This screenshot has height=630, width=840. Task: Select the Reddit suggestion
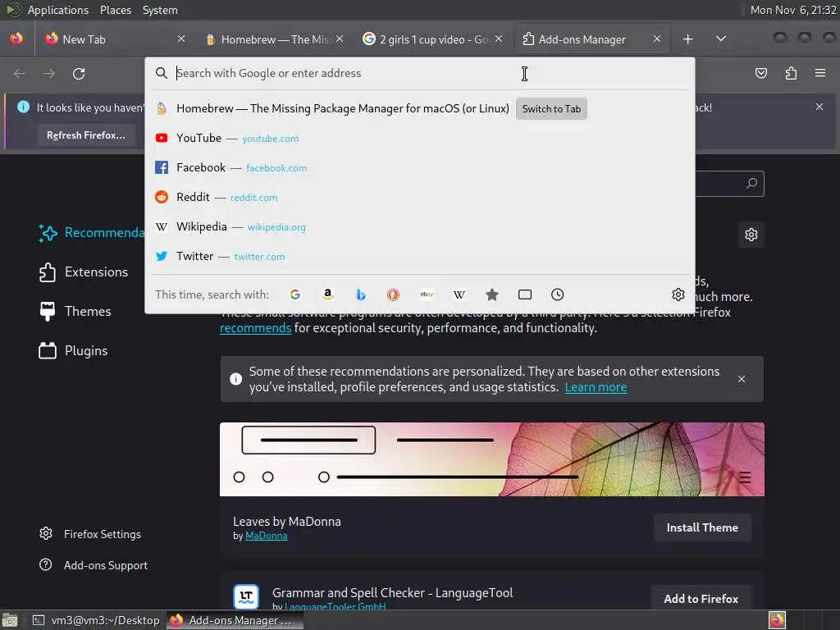(420, 197)
